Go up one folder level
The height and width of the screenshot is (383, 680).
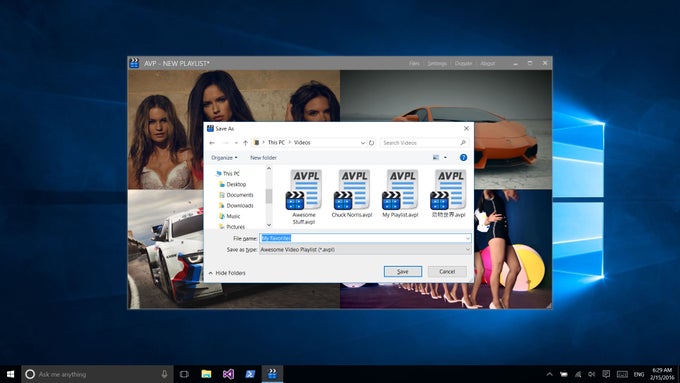245,143
